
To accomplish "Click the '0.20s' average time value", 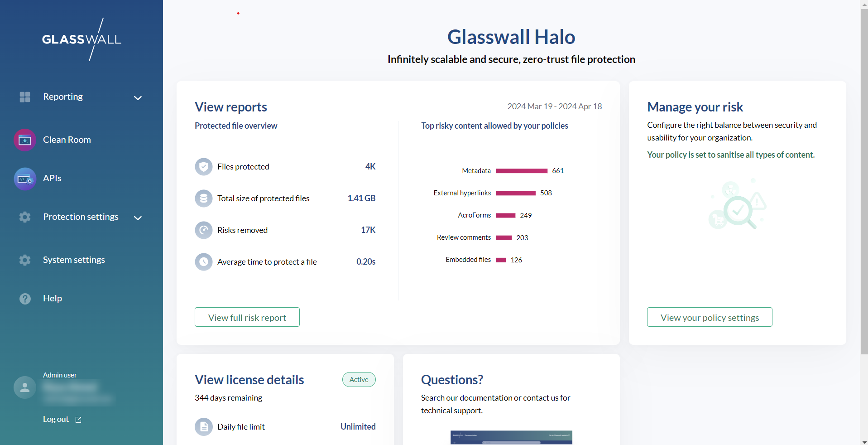I will tap(366, 262).
